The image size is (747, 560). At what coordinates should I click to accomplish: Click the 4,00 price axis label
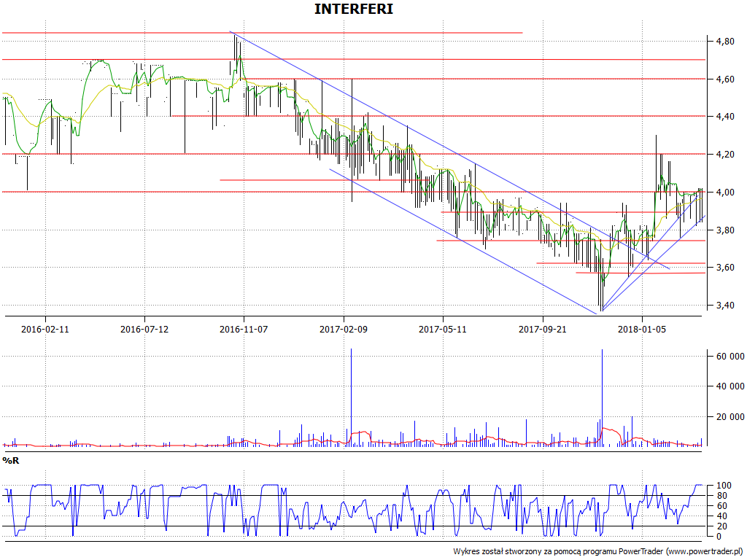[724, 192]
